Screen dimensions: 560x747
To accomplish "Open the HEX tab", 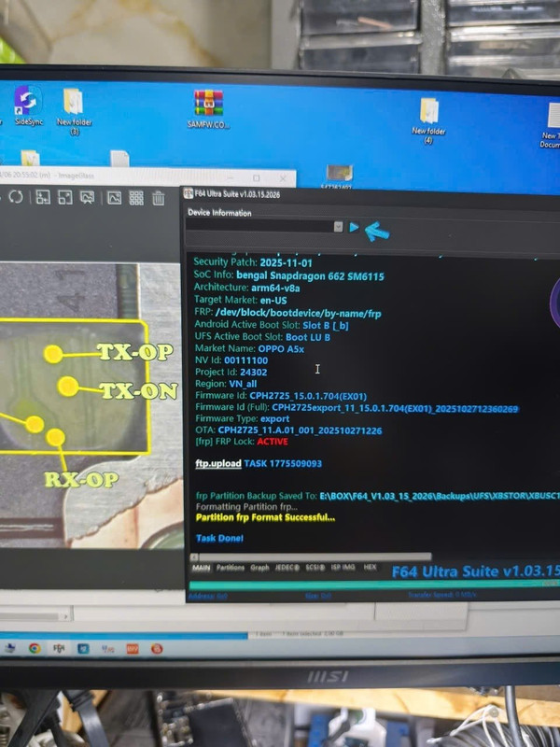I will click(370, 567).
